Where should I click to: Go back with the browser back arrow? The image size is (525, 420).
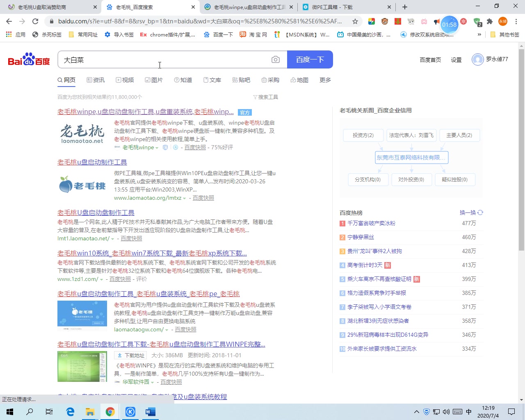click(9, 21)
